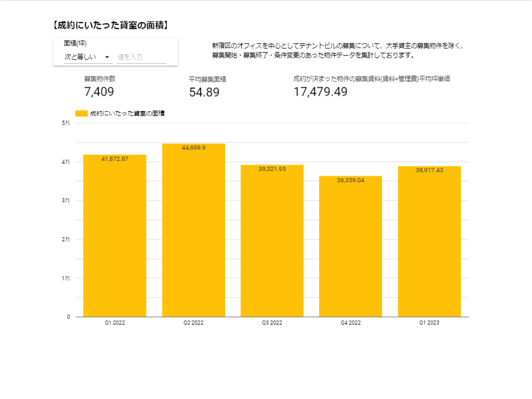Click the 4万 y-axis label

(66, 162)
